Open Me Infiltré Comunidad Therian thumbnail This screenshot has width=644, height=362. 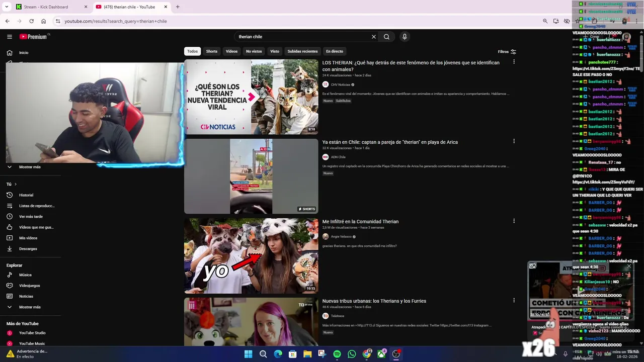pyautogui.click(x=251, y=255)
